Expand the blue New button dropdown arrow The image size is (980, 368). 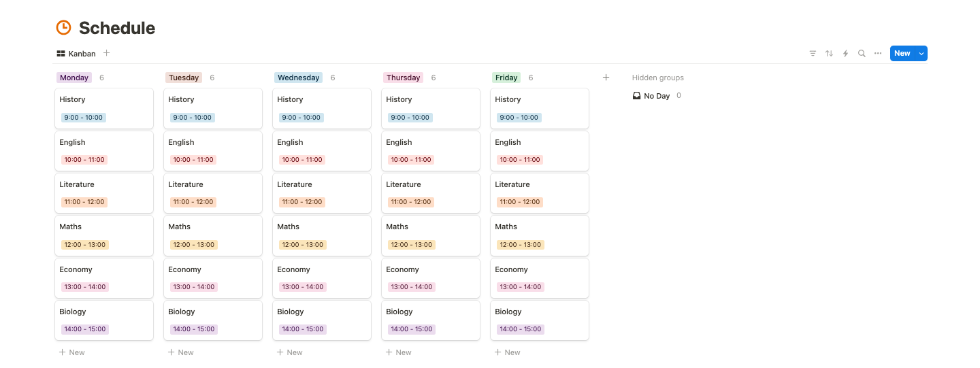click(x=921, y=54)
